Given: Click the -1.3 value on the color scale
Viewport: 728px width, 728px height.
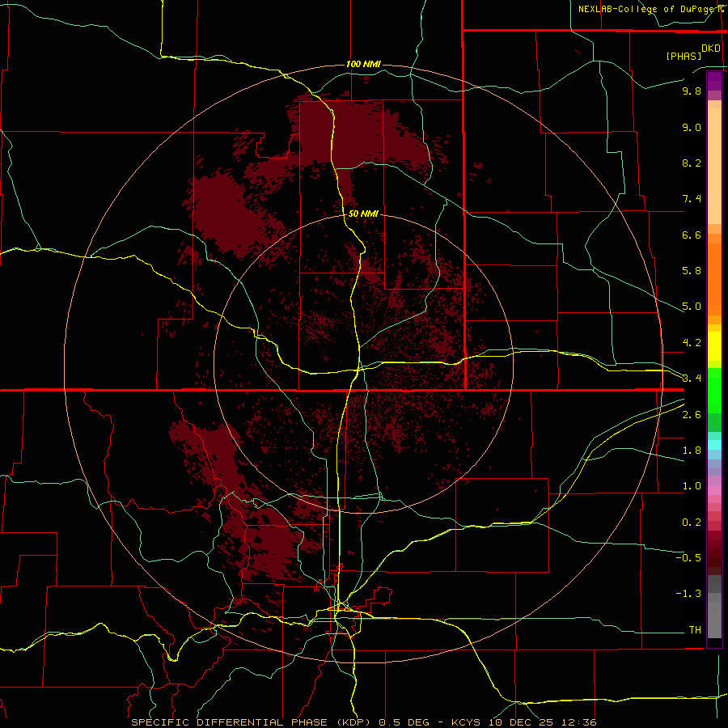Looking at the screenshot, I should click(x=688, y=594).
